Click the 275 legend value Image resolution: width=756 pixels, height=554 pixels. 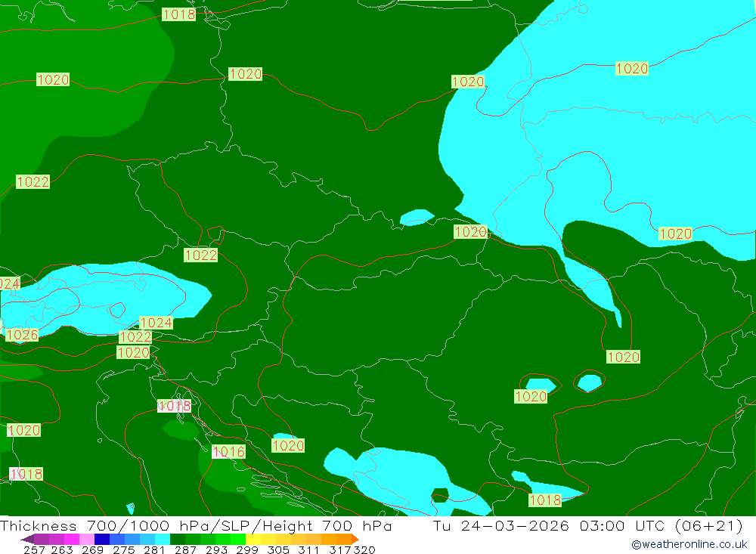[123, 549]
